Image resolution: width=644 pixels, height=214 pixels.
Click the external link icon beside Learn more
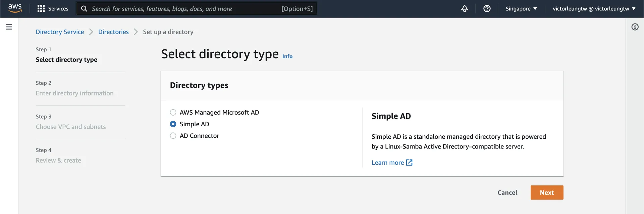(409, 163)
